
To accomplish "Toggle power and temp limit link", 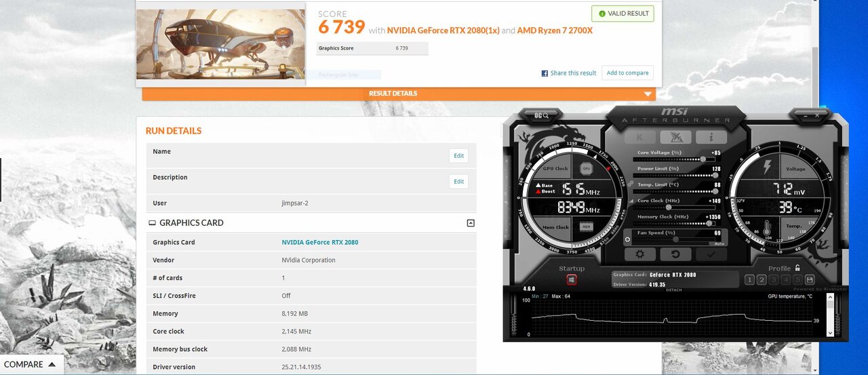I will (631, 184).
